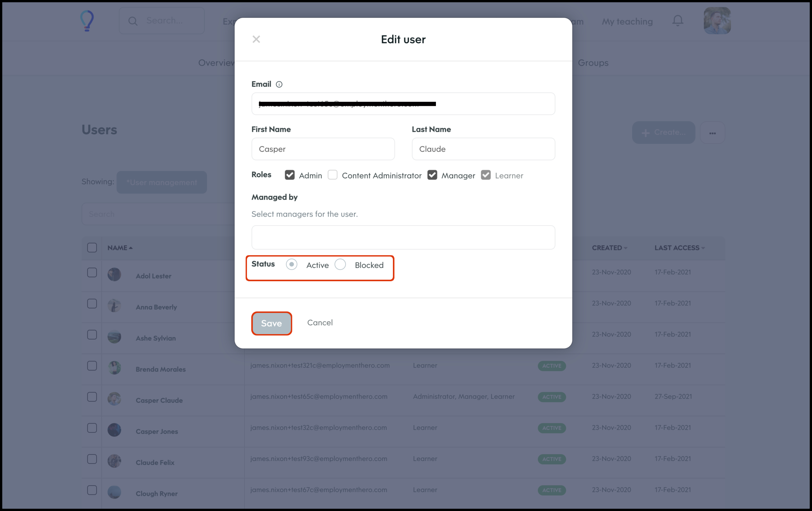Screen dimensions: 812x511
Task: Click the Cancel link
Action: pyautogui.click(x=320, y=323)
